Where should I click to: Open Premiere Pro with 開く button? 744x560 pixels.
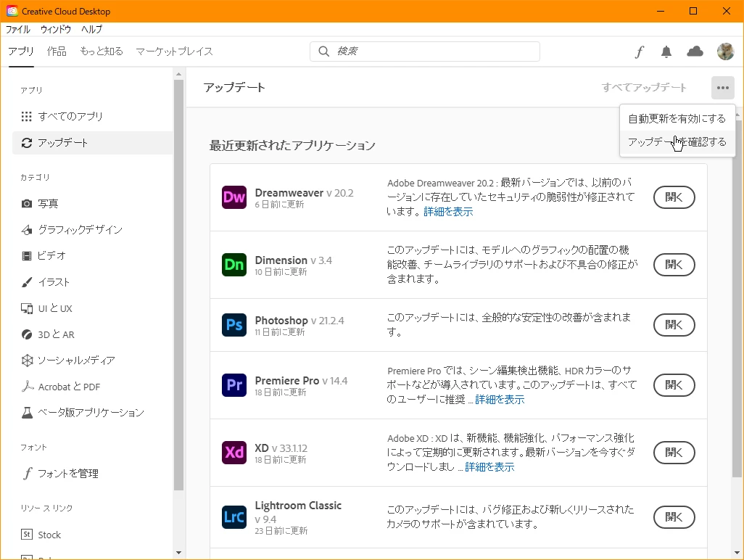pyautogui.click(x=674, y=385)
